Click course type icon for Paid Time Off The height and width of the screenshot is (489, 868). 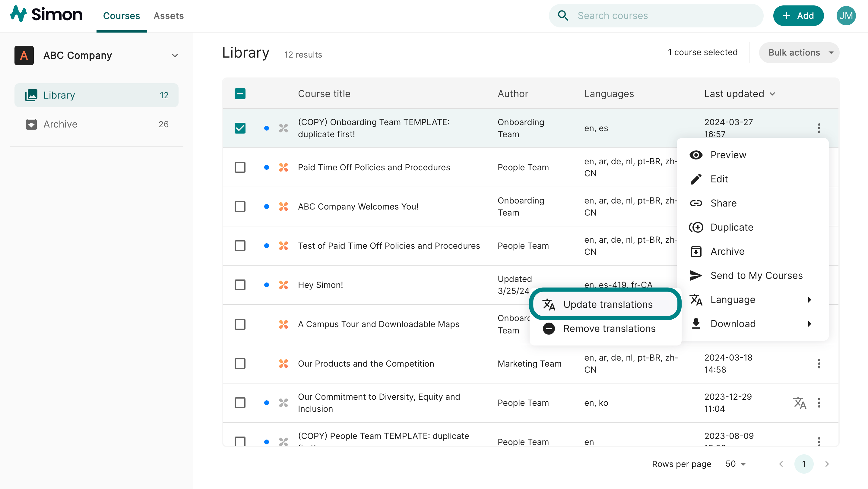coord(284,167)
